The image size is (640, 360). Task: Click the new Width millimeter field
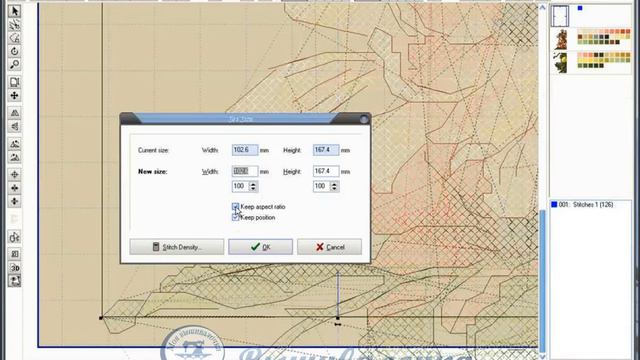[x=245, y=171]
